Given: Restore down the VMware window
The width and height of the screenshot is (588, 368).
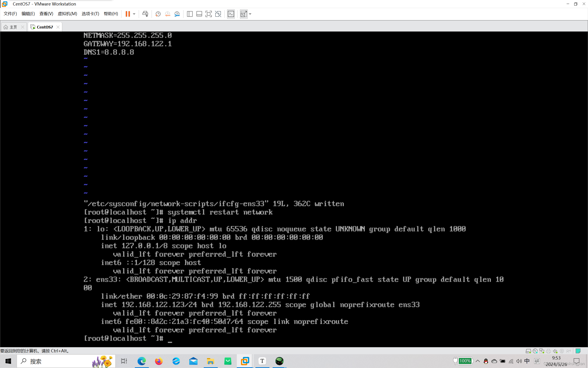Looking at the screenshot, I should [576, 4].
